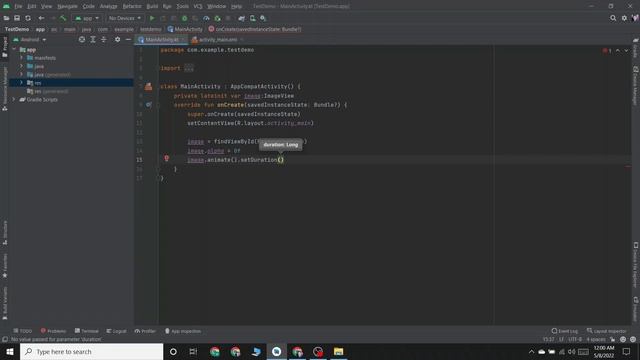Click the Windows Start button
The width and height of the screenshot is (640, 360).
pyautogui.click(x=10, y=351)
